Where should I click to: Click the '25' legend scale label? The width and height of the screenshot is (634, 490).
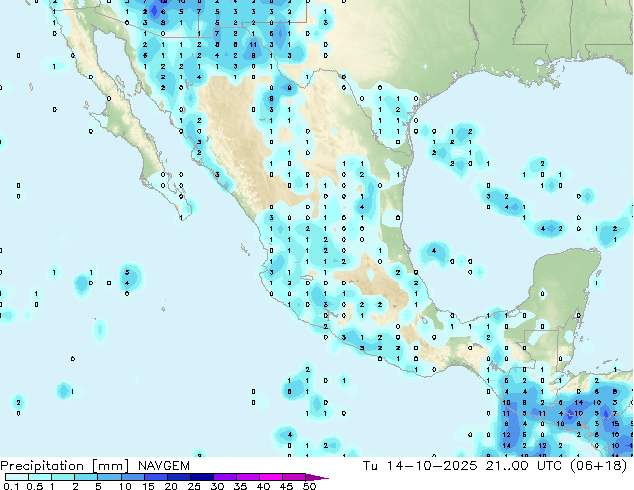point(194,486)
